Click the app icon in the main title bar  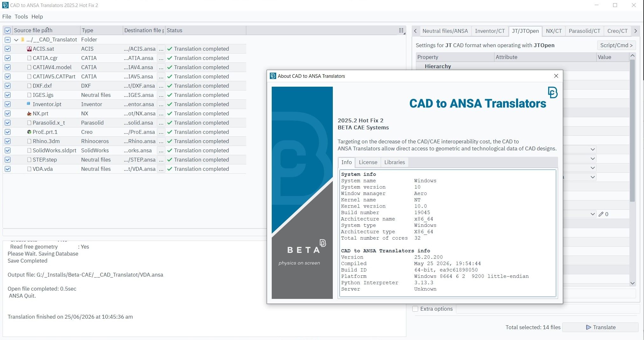[x=5, y=5]
